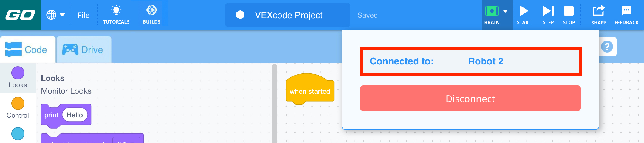The width and height of the screenshot is (644, 143).
Task: Click the VEX GO logo
Action: pos(20,15)
